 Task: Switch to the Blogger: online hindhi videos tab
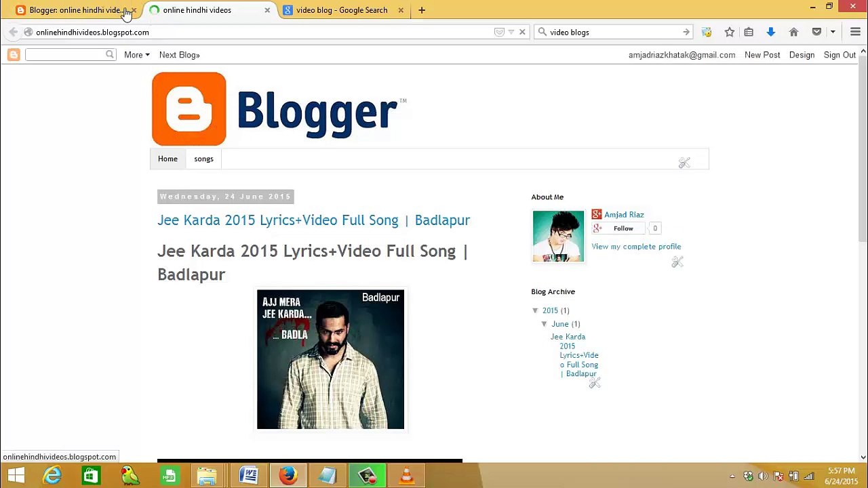pos(74,10)
